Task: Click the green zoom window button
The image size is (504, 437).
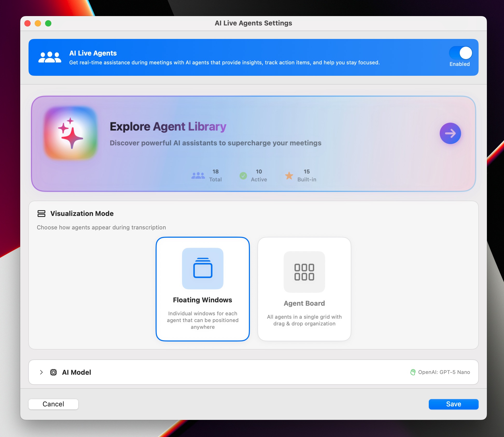Action: click(48, 23)
